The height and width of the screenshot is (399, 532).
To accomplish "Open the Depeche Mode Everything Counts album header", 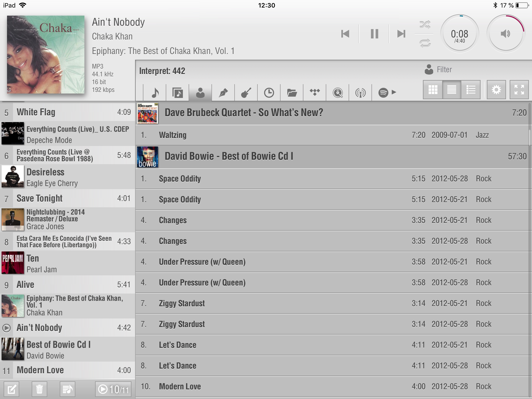I will 68,134.
